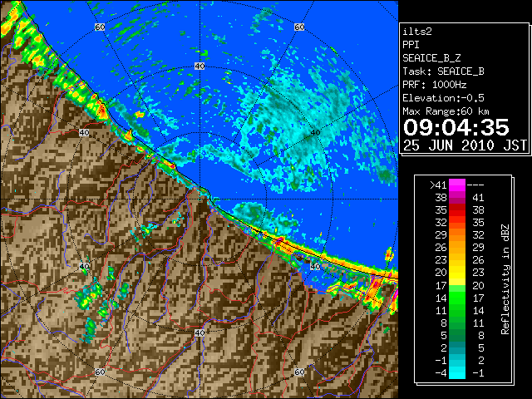Pick the yellow 20–23 legend swatch
The image size is (532, 399).
click(457, 273)
